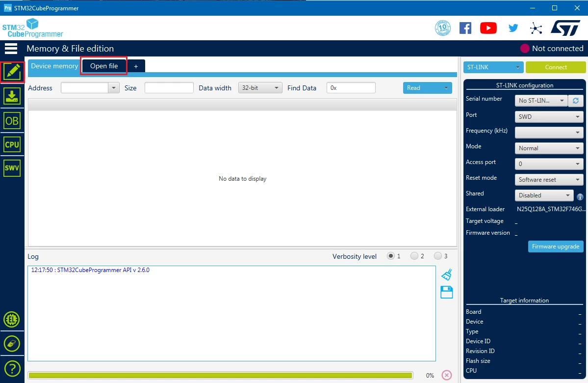Open the Twitter icon
588x383 pixels.
[513, 28]
